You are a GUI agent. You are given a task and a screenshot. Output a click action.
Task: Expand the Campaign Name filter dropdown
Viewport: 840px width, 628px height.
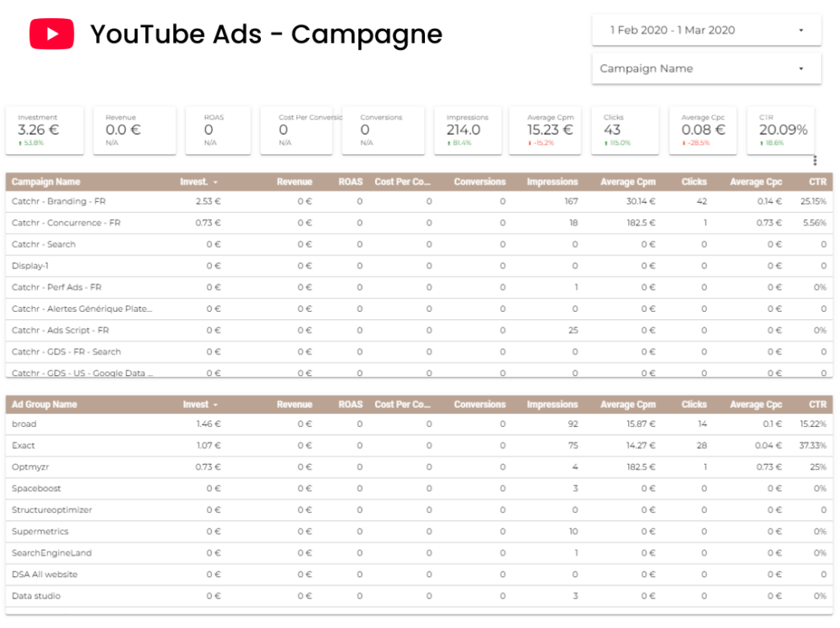coord(705,69)
